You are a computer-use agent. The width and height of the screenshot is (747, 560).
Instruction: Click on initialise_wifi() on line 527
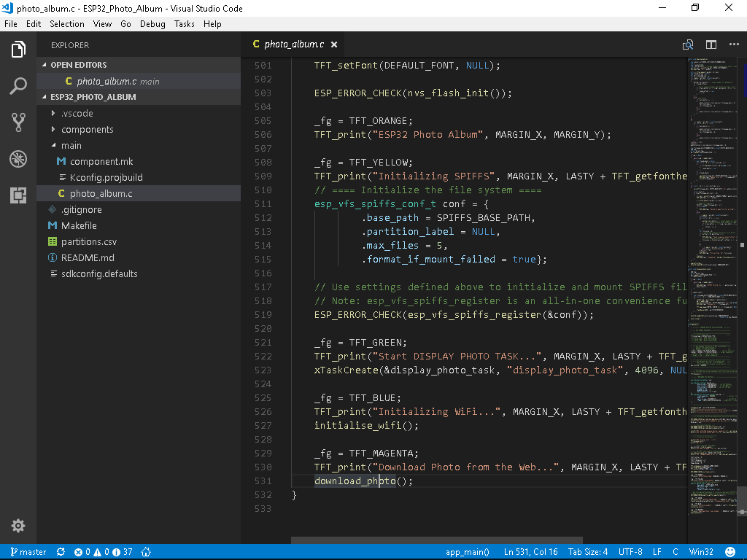click(366, 425)
